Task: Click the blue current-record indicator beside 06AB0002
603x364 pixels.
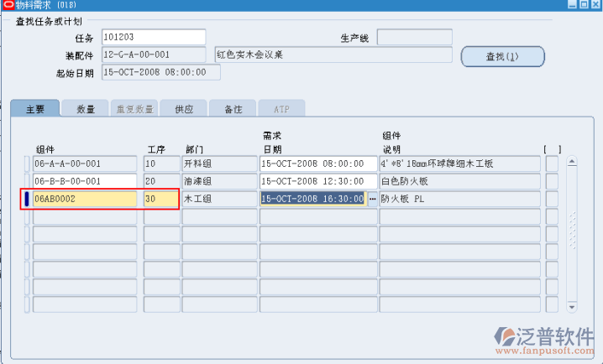Action: tap(27, 199)
